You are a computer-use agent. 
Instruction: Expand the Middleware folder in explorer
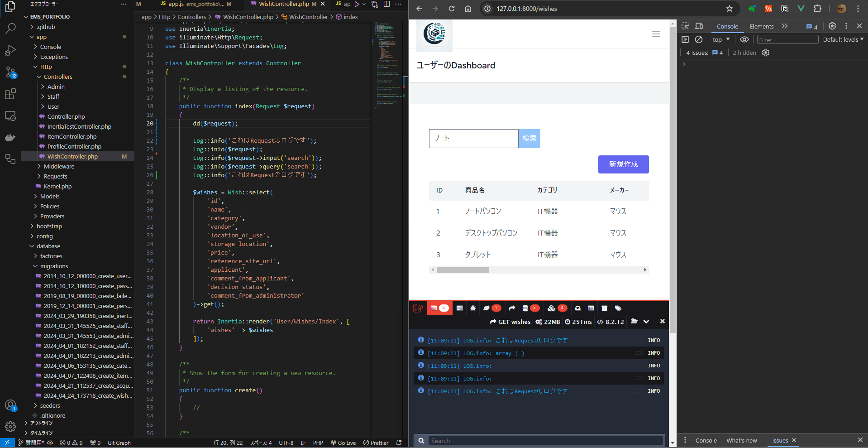59,167
